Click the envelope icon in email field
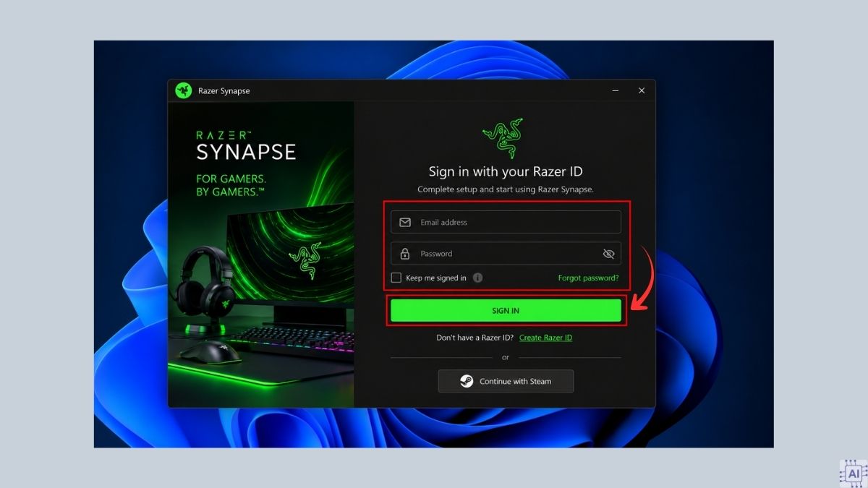Image resolution: width=868 pixels, height=488 pixels. [x=405, y=222]
